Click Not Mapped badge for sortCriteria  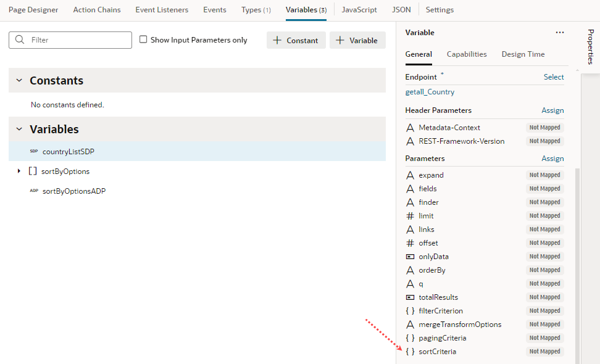pyautogui.click(x=545, y=352)
